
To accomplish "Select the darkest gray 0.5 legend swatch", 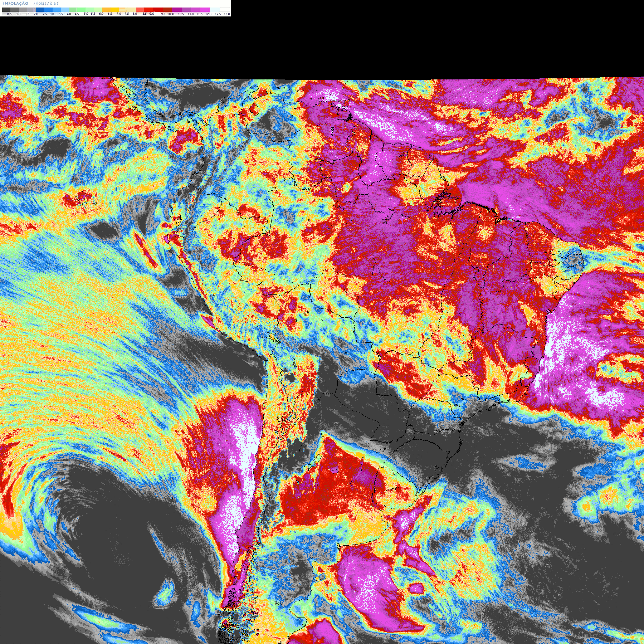I will [6, 10].
